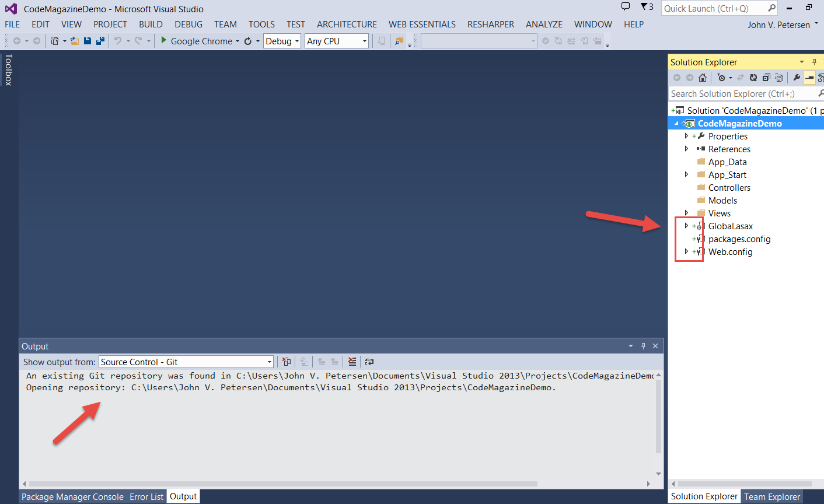Click the Output window horizontal scrollbar
The width and height of the screenshot is (824, 504).
[x=283, y=484]
